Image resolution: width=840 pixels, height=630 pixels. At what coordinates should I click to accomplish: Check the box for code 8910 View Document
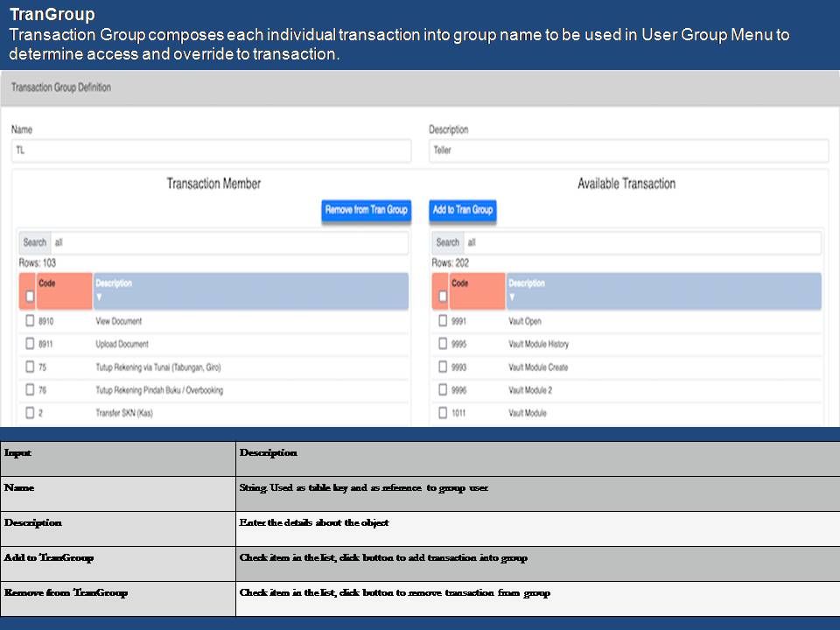30,321
